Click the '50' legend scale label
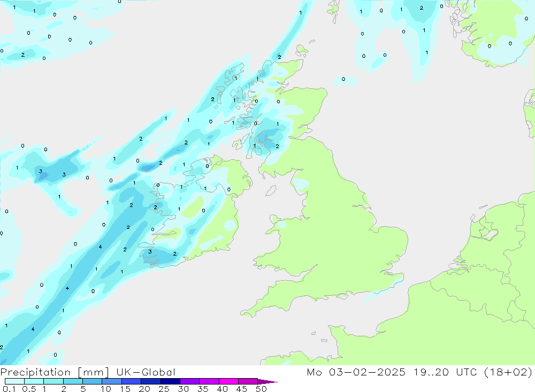This screenshot has width=535, height=392. [x=261, y=389]
